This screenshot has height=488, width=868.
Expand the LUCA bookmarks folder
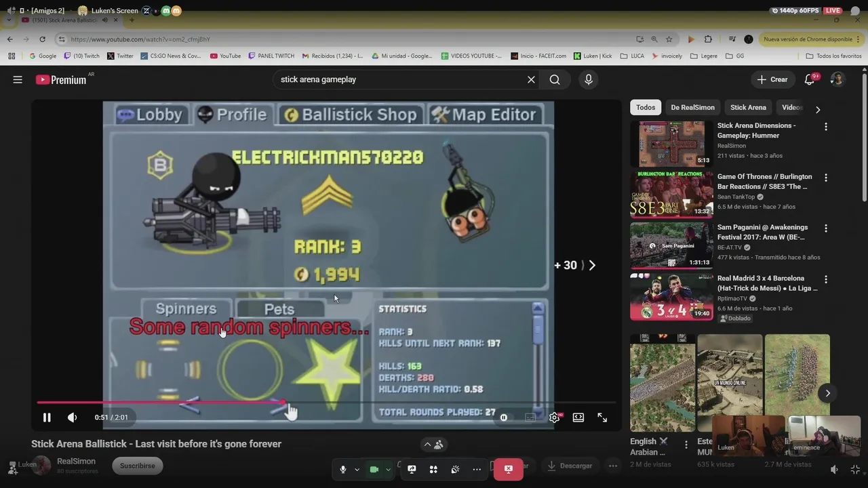[632, 56]
